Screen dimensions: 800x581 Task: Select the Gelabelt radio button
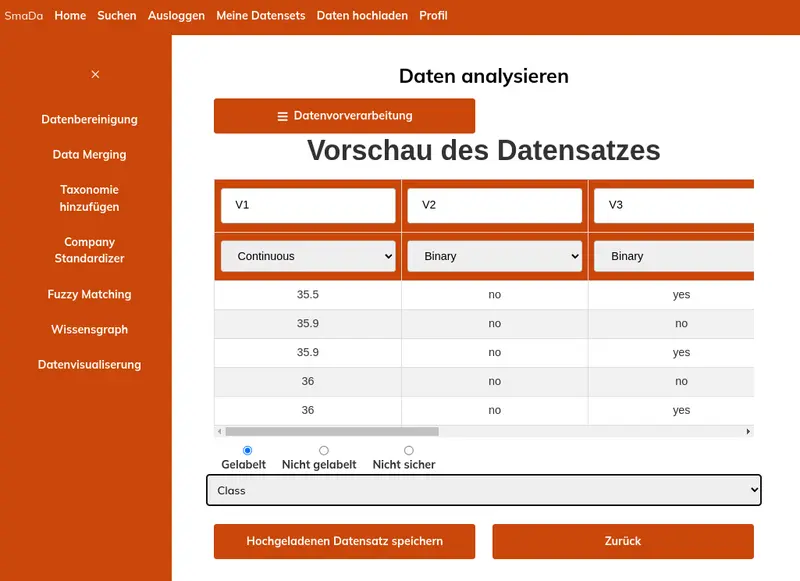coord(248,451)
